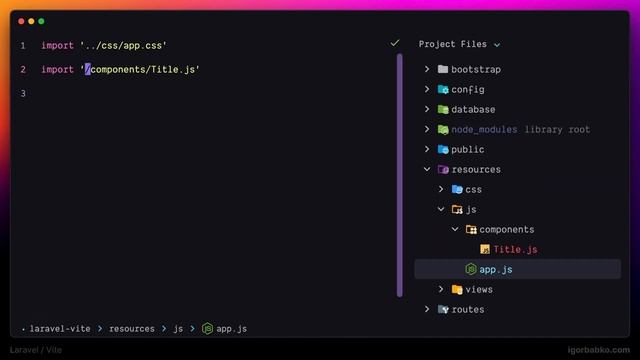Click the yellow minimize window button
Viewport: 640px width, 360px height.
point(31,21)
